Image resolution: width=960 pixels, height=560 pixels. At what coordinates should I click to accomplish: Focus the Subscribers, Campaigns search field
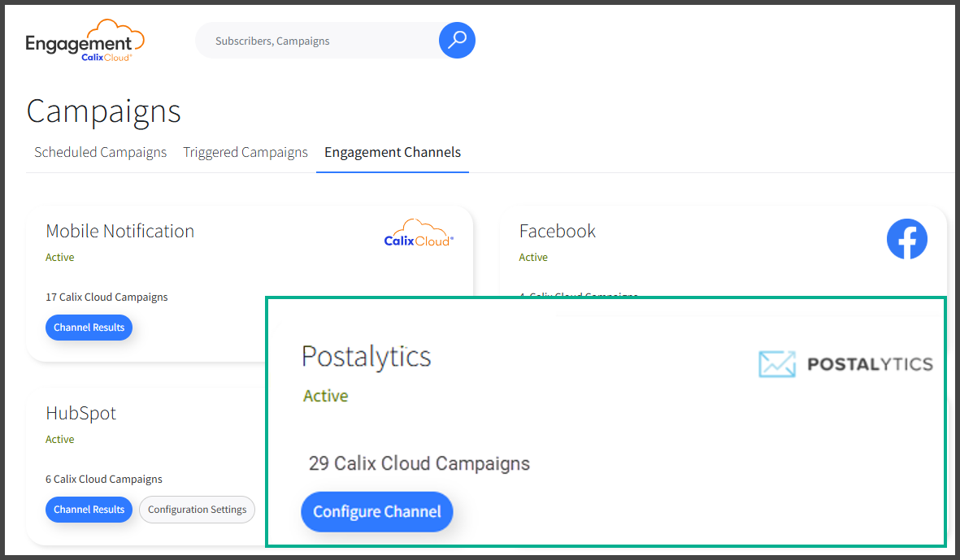click(x=317, y=41)
